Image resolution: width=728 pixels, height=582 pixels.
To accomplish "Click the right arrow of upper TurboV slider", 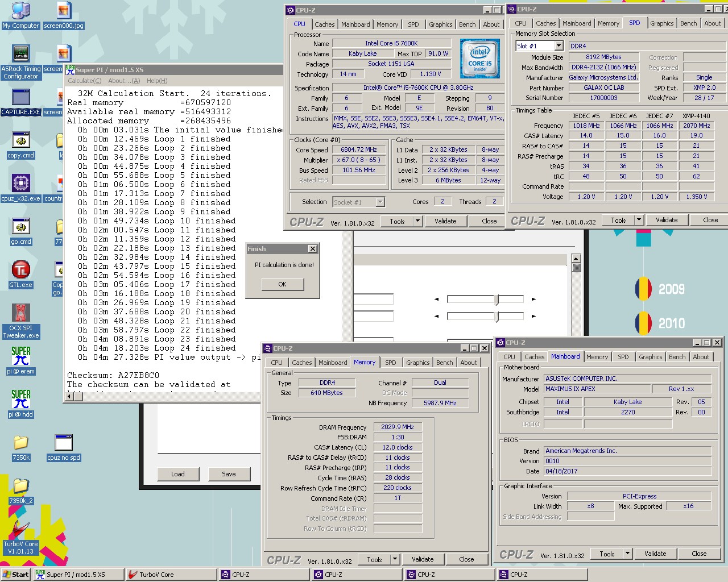I will (533, 299).
